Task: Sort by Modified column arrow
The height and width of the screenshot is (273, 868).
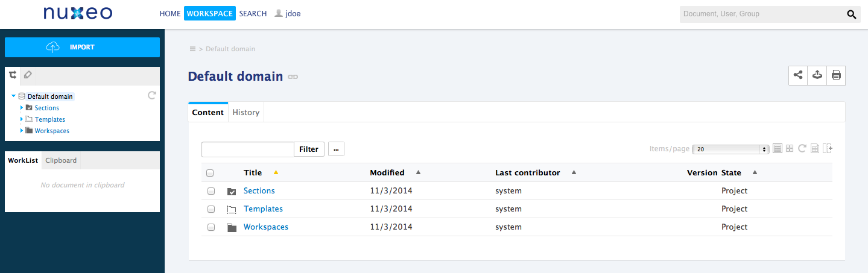Action: [x=418, y=172]
